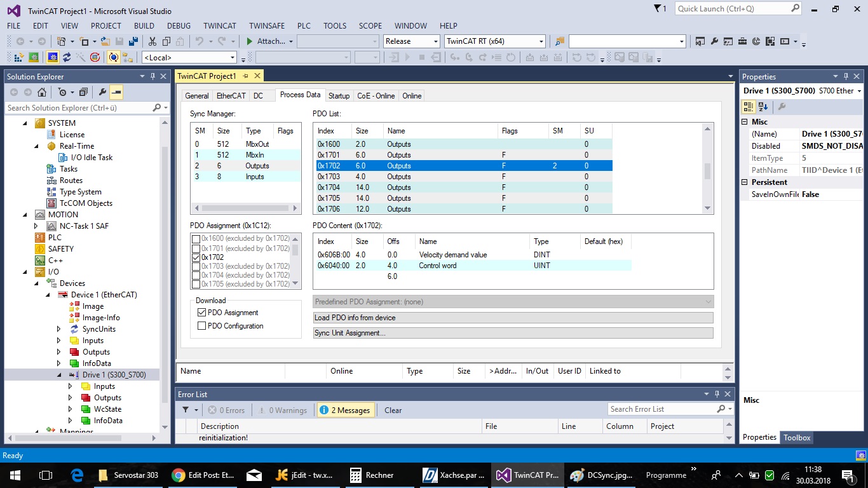Toggle the 0x1705 PDO assignment checkbox
The height and width of the screenshot is (488, 868).
click(196, 284)
